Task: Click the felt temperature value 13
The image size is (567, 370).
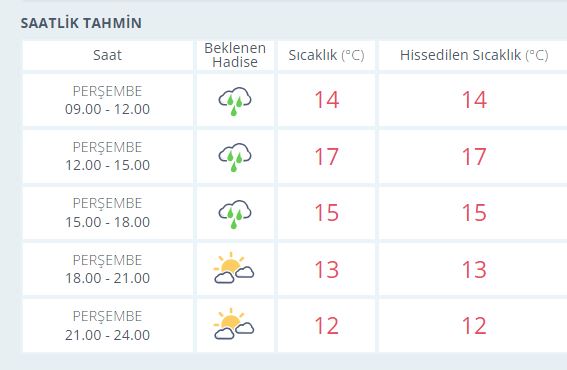Action: coord(474,269)
